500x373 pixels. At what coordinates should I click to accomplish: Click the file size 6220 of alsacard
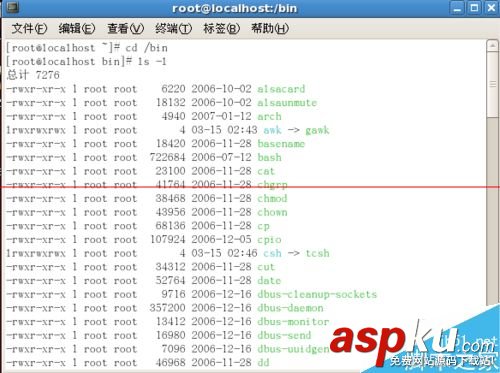(173, 89)
